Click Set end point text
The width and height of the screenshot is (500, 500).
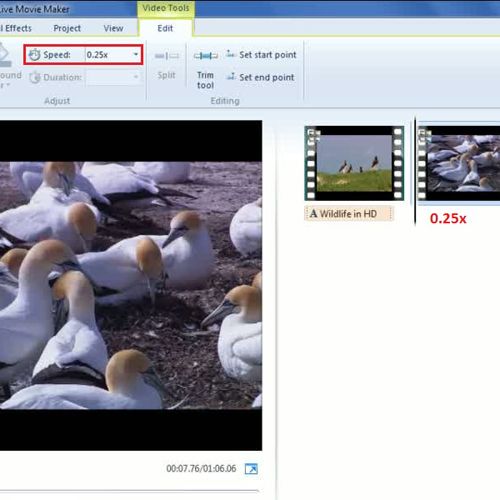pos(267,77)
